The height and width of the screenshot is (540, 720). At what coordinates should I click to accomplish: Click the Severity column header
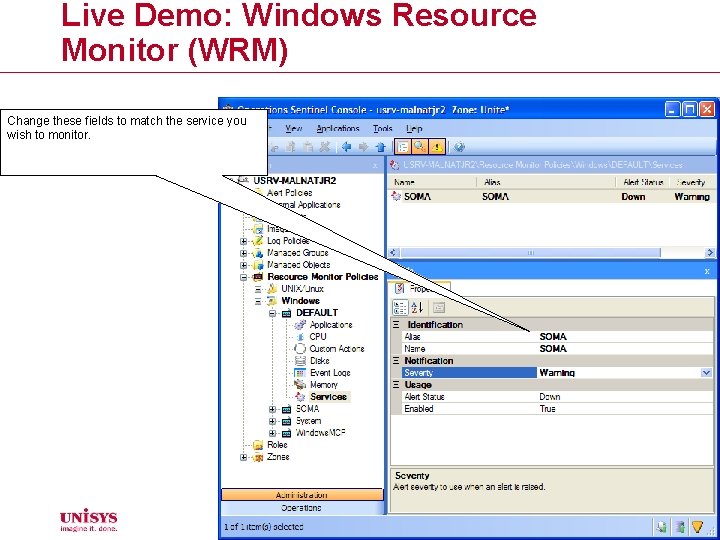point(691,182)
